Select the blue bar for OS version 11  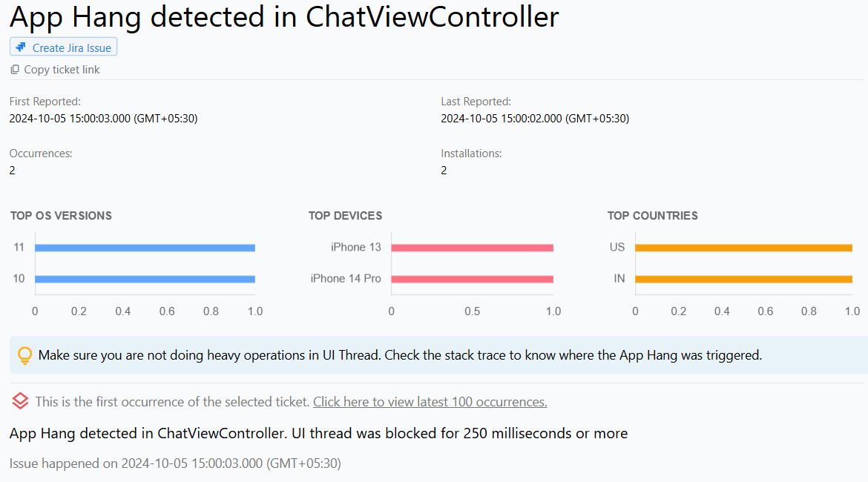[x=145, y=248]
